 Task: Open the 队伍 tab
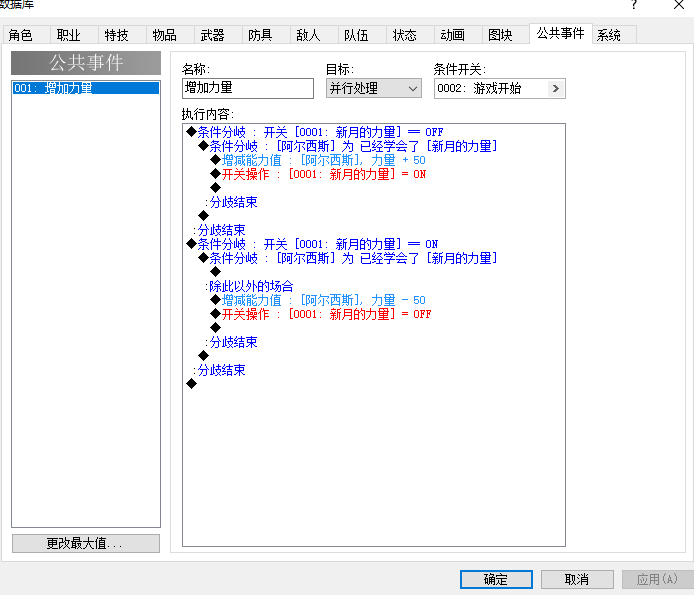click(x=362, y=35)
